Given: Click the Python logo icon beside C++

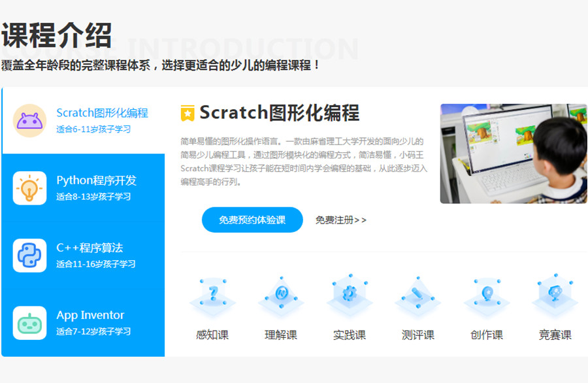Looking at the screenshot, I should pos(29,256).
